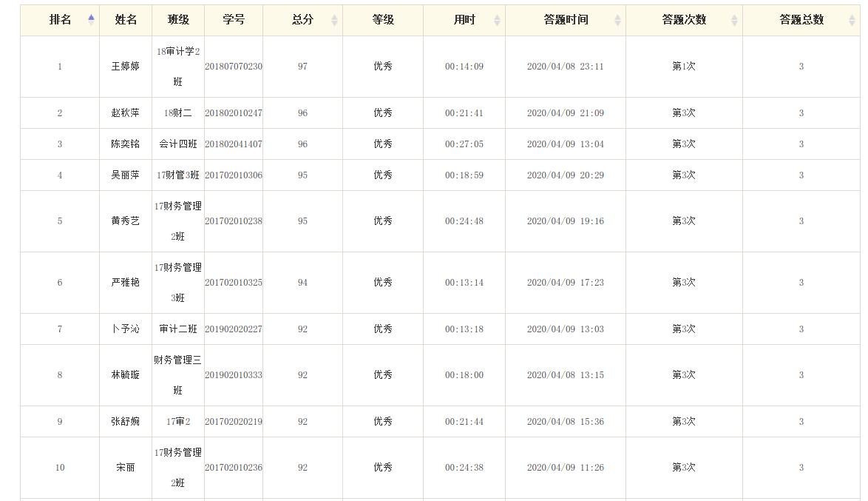Click duration cell 00:13:18
Image resolution: width=868 pixels, height=501 pixels.
click(464, 329)
